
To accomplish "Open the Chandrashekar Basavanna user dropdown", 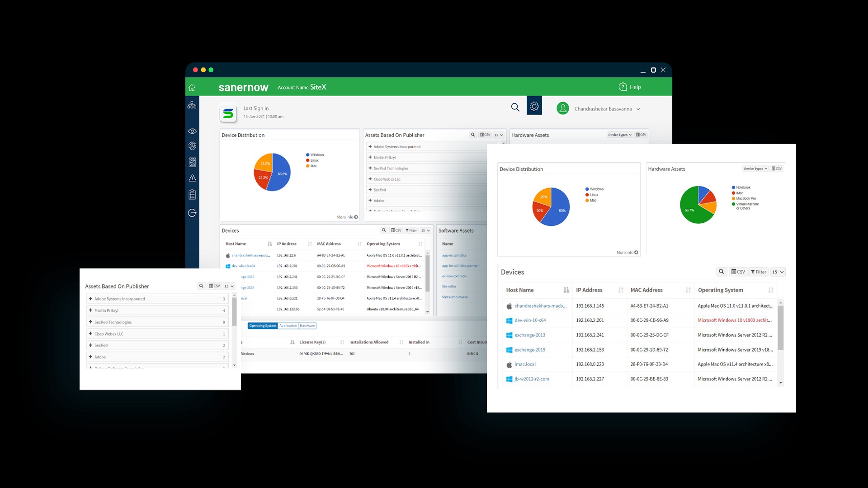I will [x=607, y=109].
